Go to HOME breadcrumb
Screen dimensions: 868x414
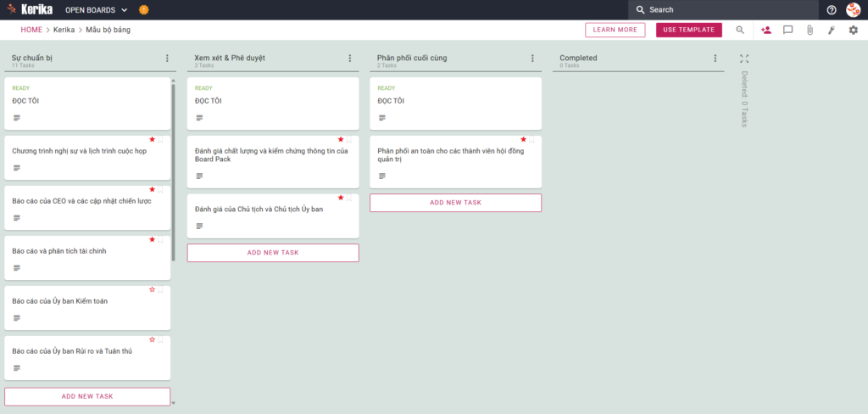[x=31, y=30]
